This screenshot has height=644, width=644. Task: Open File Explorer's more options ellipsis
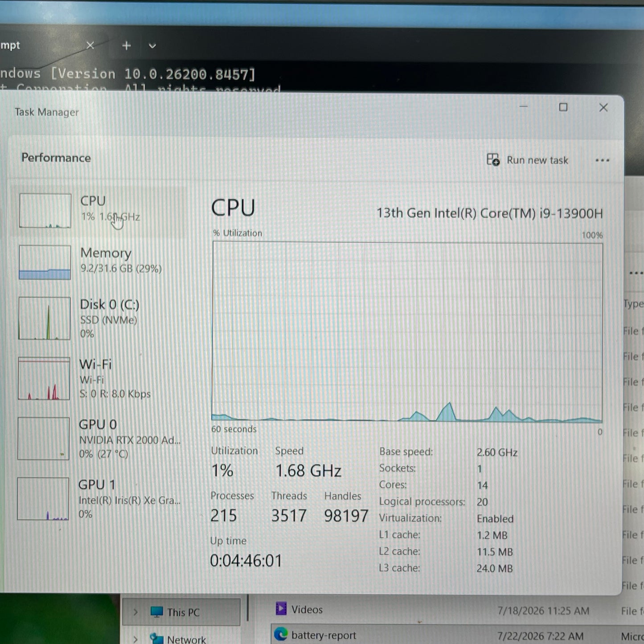click(636, 273)
